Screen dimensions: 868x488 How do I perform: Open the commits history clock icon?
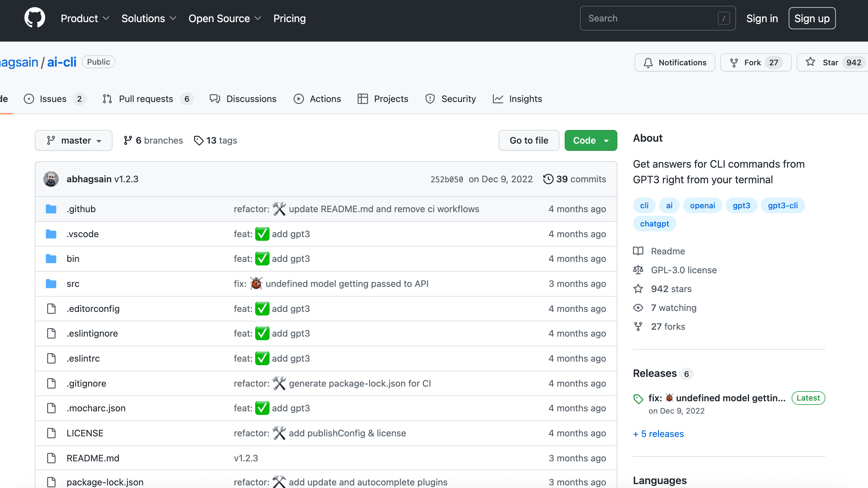coord(548,179)
